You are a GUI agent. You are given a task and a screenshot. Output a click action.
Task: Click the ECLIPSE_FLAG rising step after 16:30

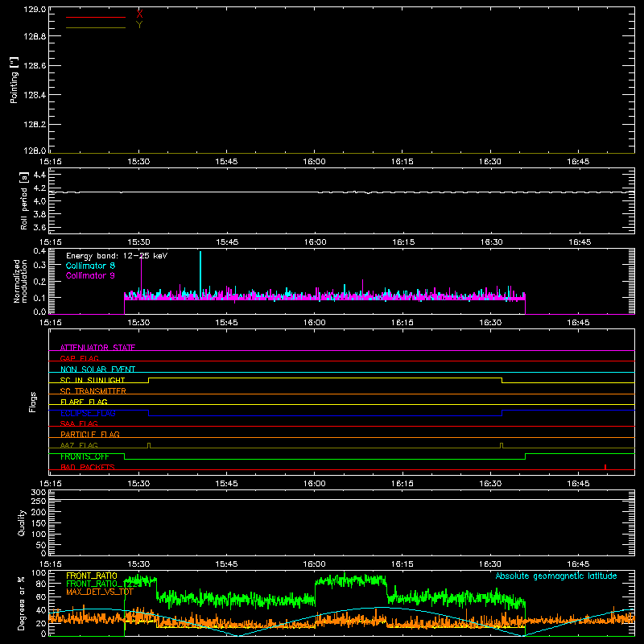[502, 413]
